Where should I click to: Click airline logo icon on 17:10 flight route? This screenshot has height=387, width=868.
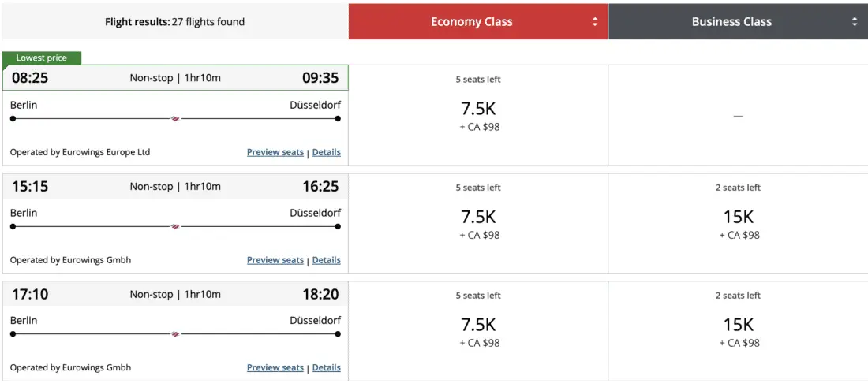coord(175,334)
